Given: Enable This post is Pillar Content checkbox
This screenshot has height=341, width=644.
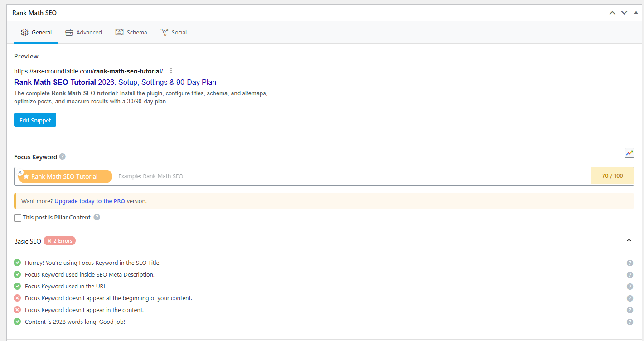Looking at the screenshot, I should tap(18, 218).
